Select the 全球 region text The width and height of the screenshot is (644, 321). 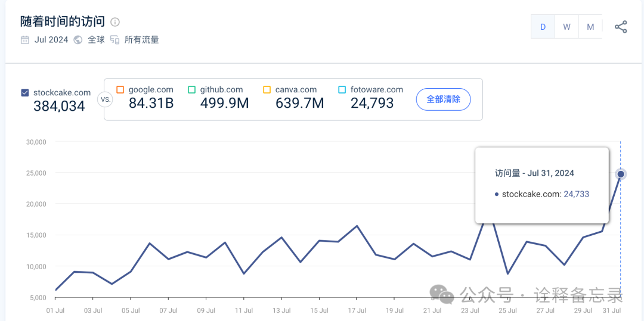[96, 40]
